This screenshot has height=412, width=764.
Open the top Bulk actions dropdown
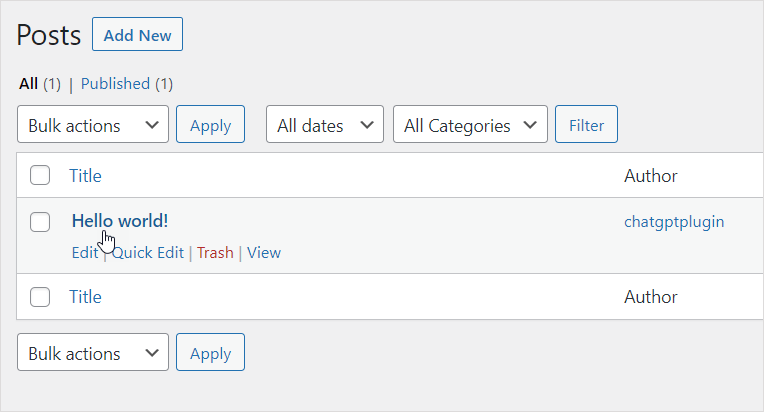pos(93,124)
